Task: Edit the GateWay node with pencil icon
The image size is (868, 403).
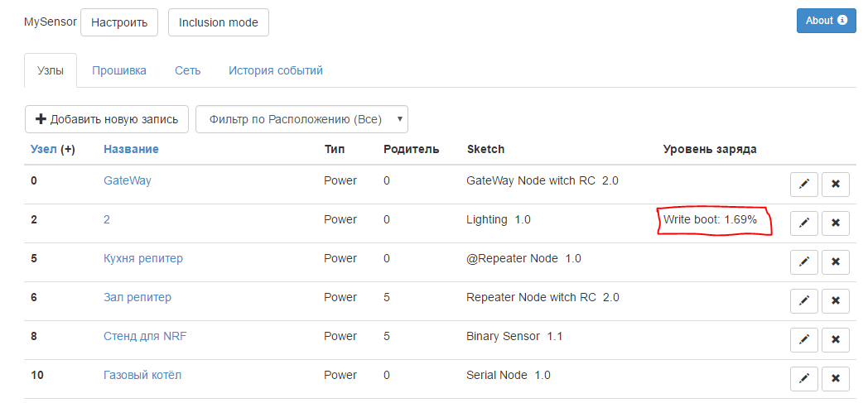Action: [x=803, y=184]
